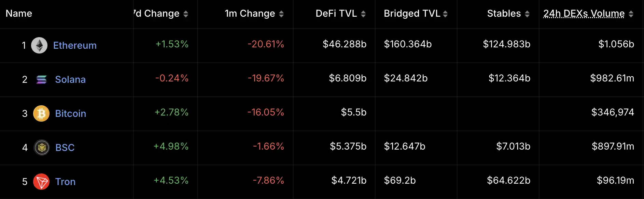Sort by 24h DEXs Volume arrows

coord(631,14)
